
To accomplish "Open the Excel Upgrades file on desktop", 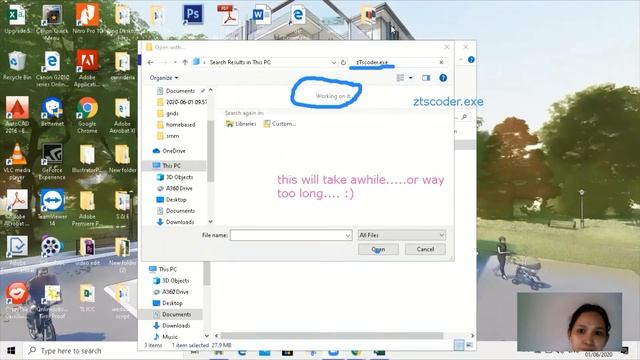I will click(17, 19).
